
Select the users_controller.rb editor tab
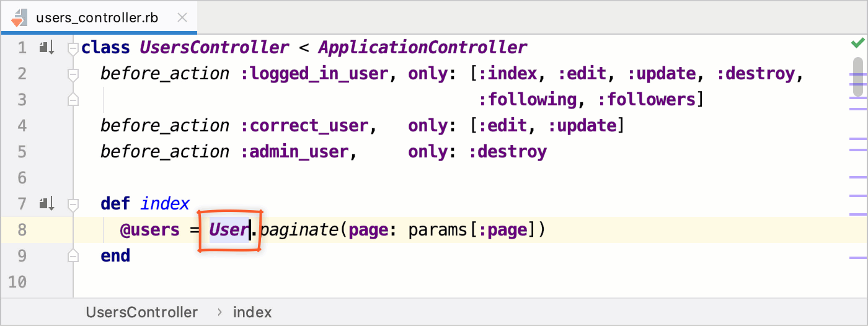click(x=99, y=17)
